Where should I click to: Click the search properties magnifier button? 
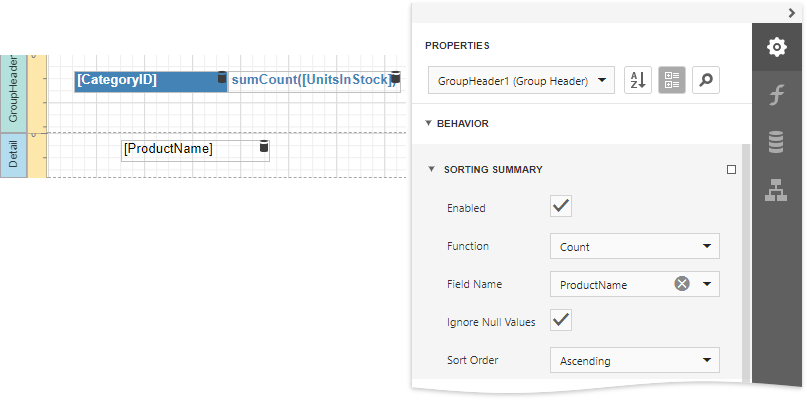coord(706,81)
